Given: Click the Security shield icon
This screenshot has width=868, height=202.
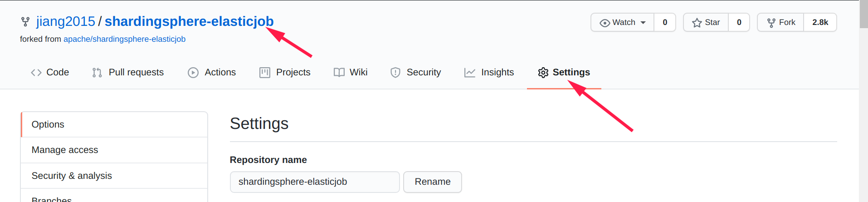Looking at the screenshot, I should (x=395, y=73).
